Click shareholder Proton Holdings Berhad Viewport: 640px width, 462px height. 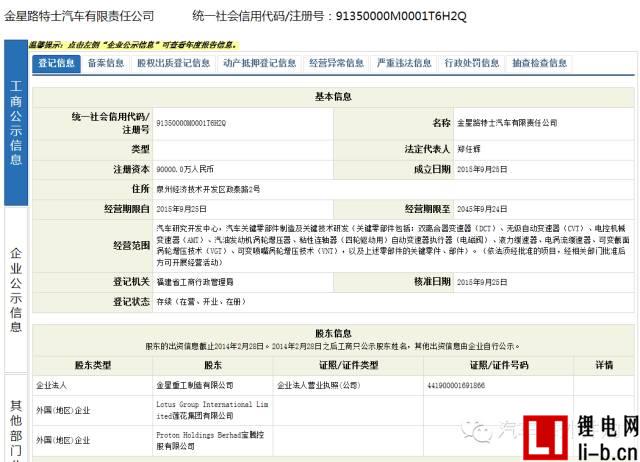click(x=210, y=441)
